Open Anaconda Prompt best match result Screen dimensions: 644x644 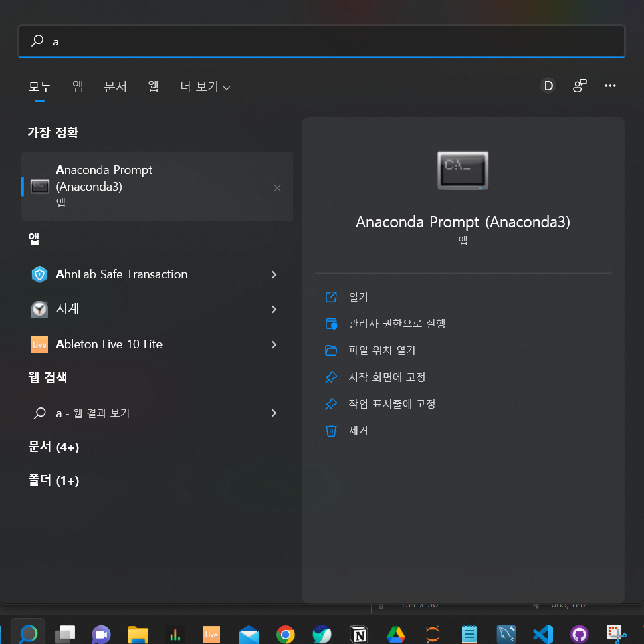coord(157,187)
